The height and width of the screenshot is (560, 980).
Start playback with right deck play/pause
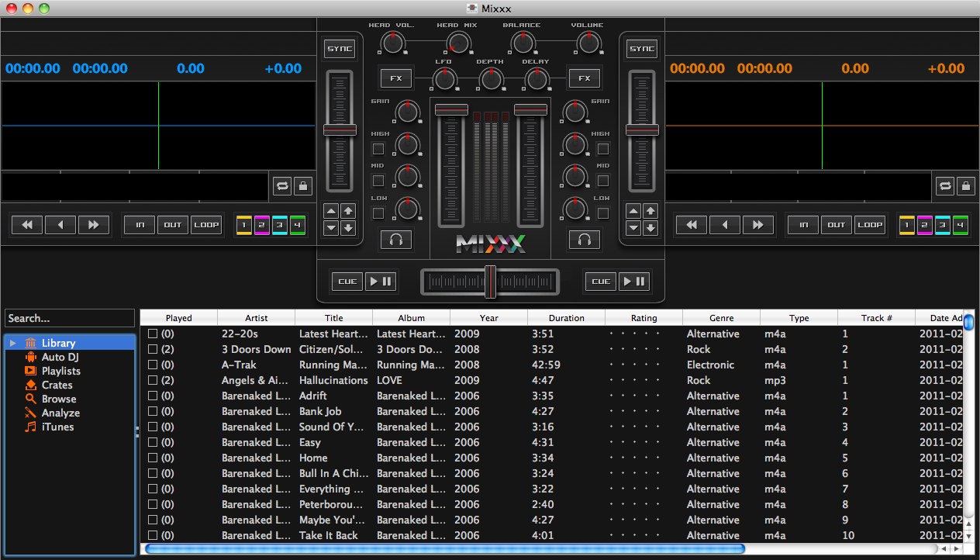tap(634, 281)
